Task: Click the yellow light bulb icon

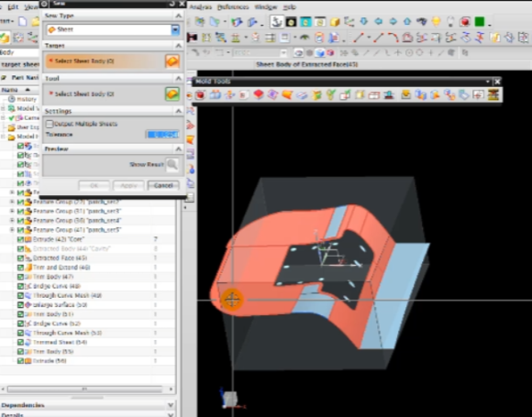Action: click(x=437, y=22)
